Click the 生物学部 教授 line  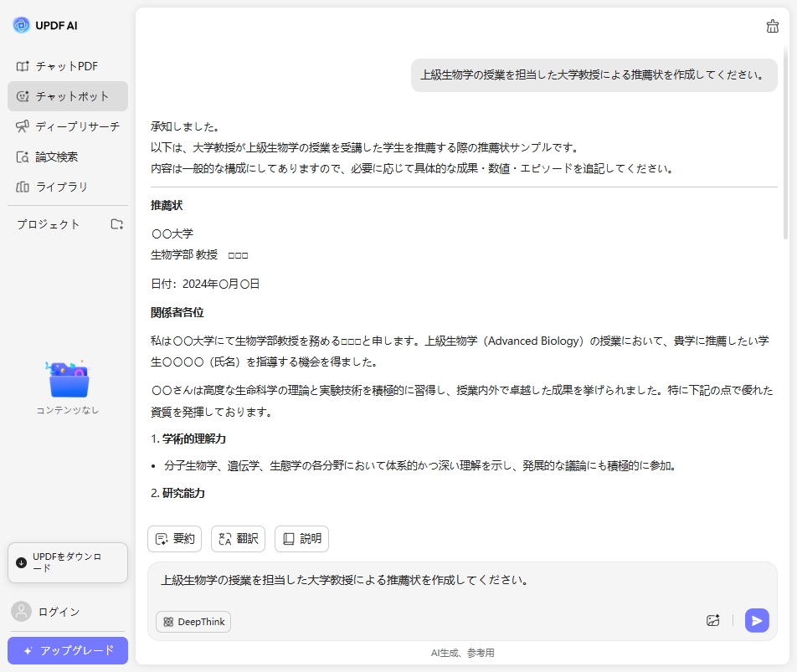199,254
